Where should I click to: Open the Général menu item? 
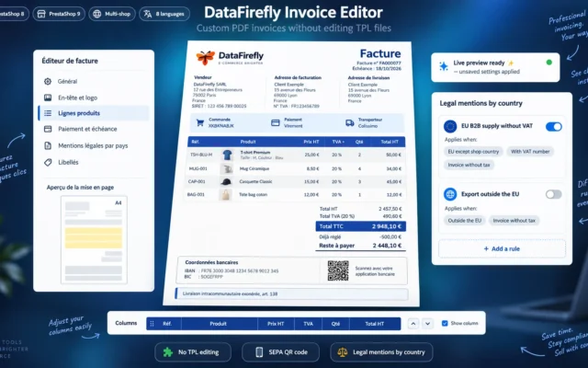(x=94, y=82)
